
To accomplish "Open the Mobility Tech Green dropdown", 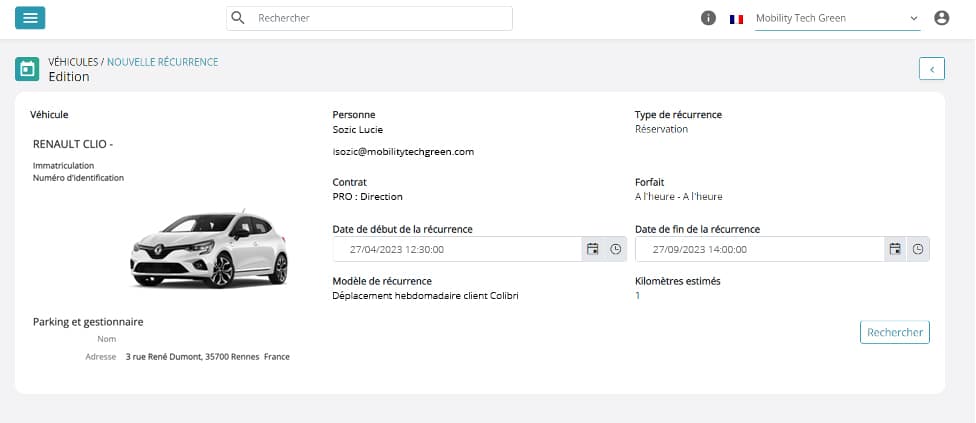I will (837, 18).
